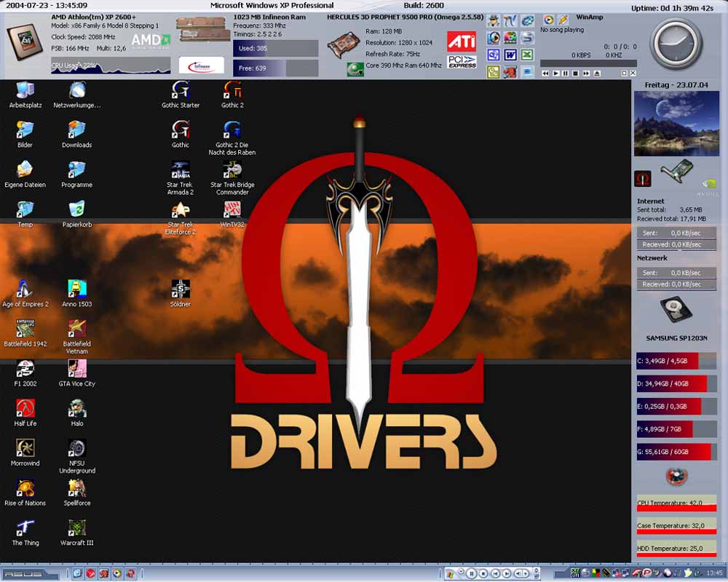Click the CPU Temperature reading

(x=676, y=504)
